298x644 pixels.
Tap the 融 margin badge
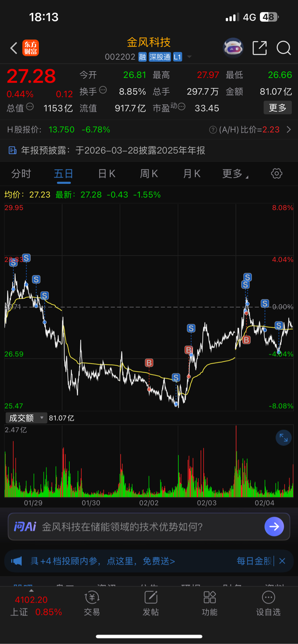142,57
